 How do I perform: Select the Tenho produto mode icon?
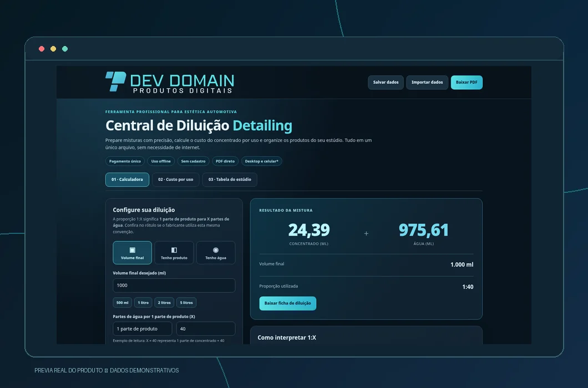(174, 250)
